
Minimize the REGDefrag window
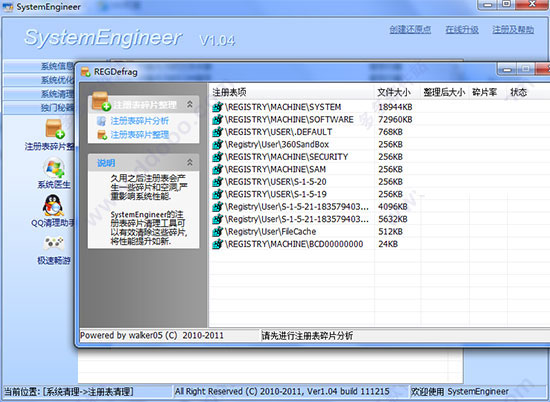click(507, 69)
